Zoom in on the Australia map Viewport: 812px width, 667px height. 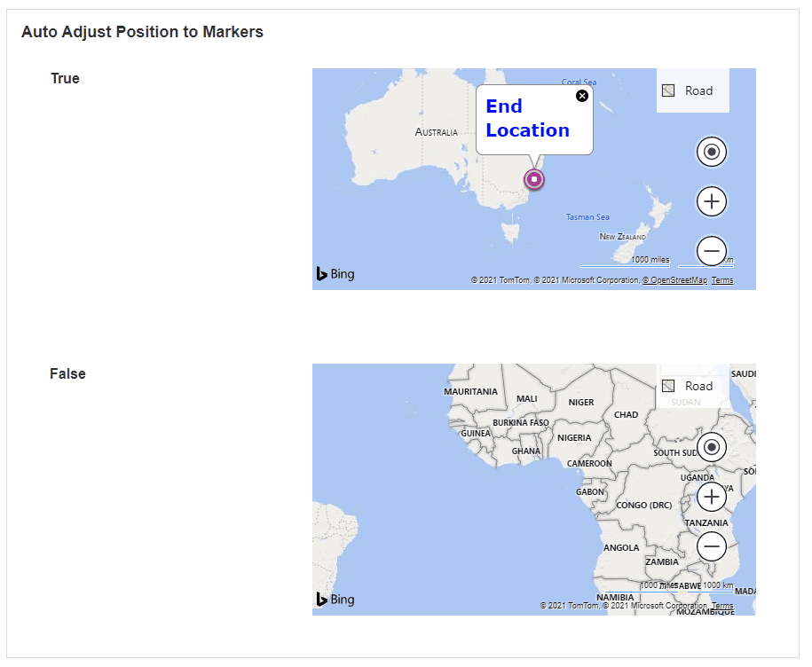tap(711, 201)
